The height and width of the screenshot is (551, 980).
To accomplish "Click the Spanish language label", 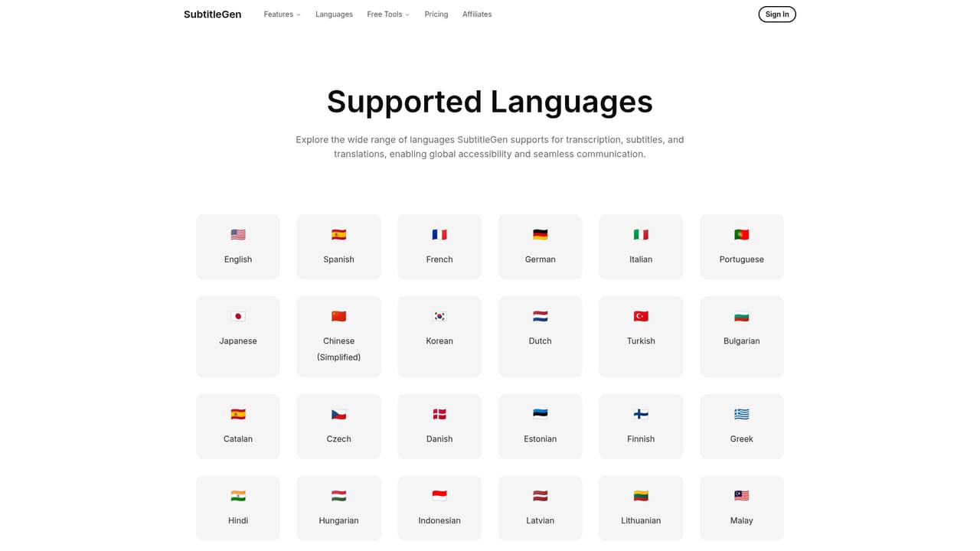I will pos(338,259).
